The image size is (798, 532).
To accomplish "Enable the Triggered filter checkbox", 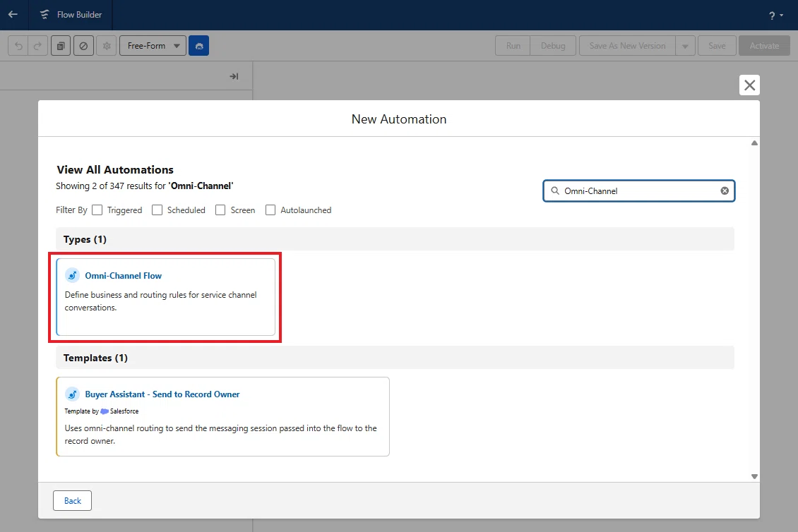I will 97,210.
